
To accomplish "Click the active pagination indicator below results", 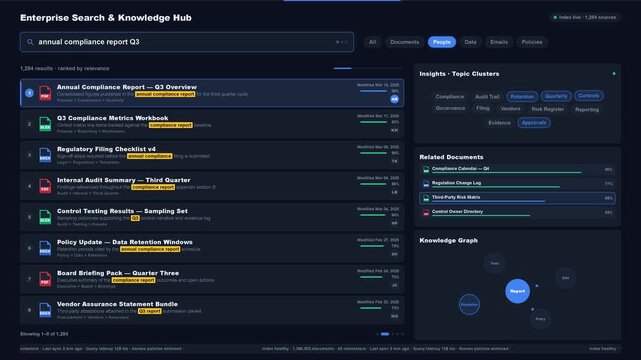I will [385, 334].
